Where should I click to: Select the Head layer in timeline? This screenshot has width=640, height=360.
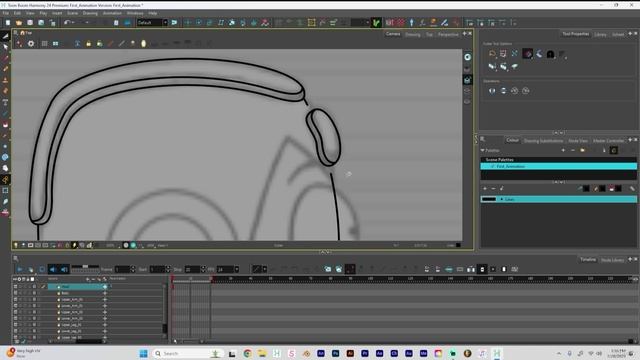coord(77,287)
